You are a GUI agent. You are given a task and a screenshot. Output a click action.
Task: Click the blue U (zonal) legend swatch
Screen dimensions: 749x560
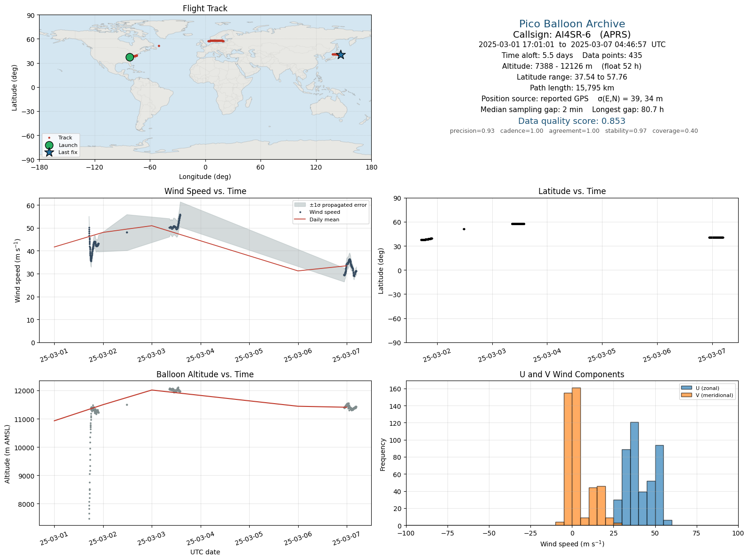click(686, 388)
